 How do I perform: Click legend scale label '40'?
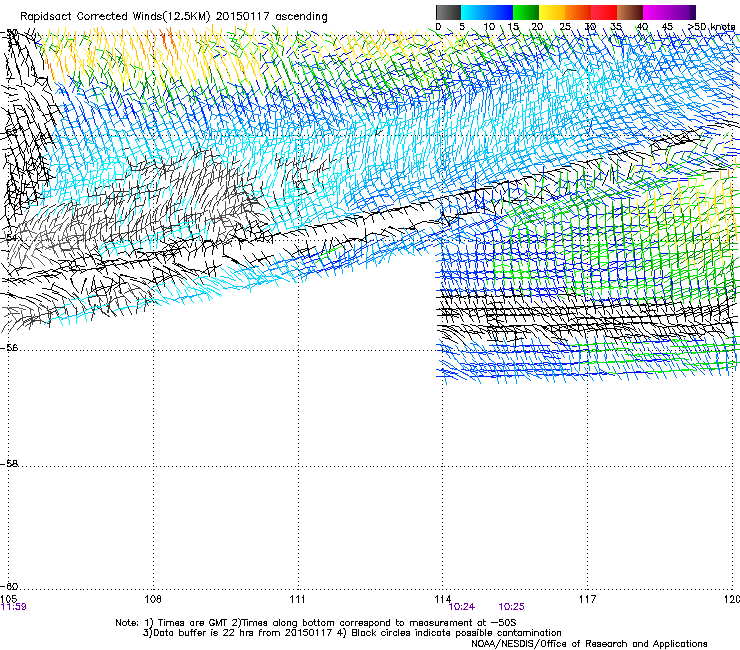pyautogui.click(x=642, y=27)
